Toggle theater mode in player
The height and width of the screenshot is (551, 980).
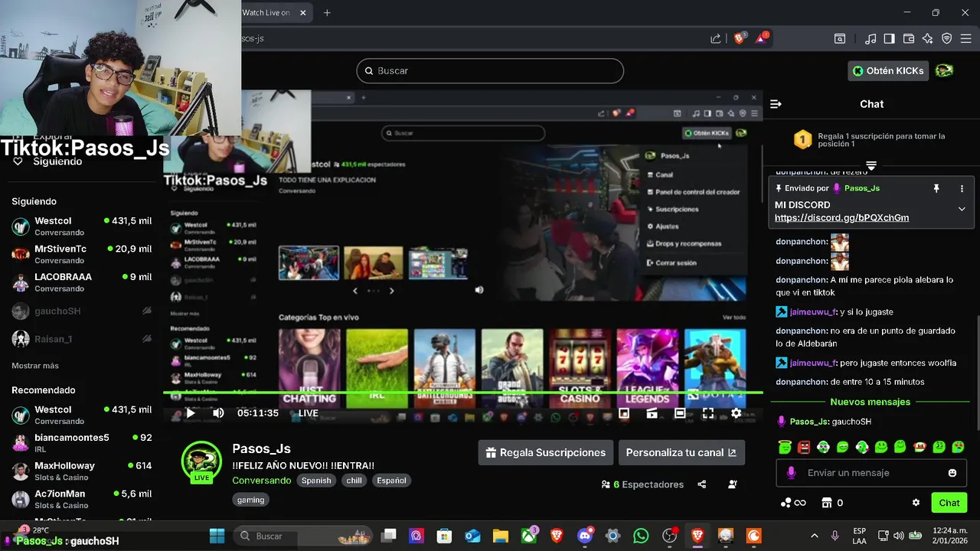[x=680, y=413]
